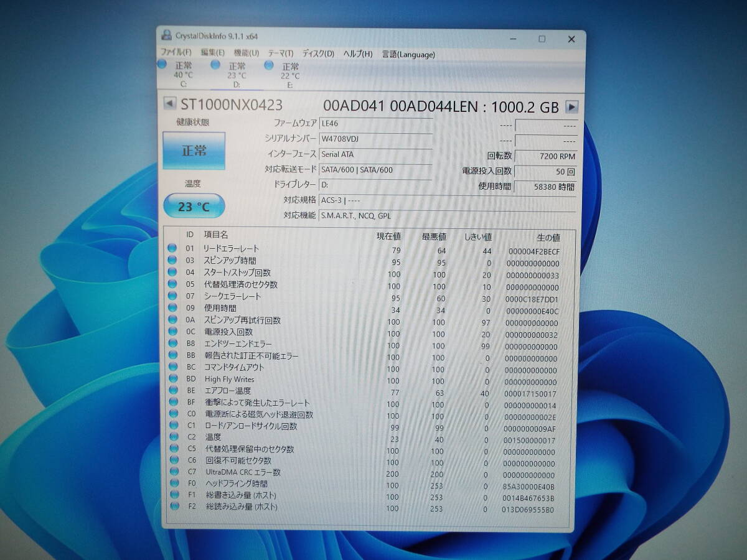Click status icon for エアフロー温度 row

point(172,390)
